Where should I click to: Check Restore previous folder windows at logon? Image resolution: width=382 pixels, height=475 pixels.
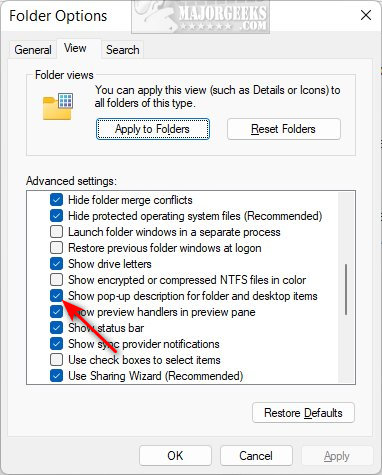56,248
